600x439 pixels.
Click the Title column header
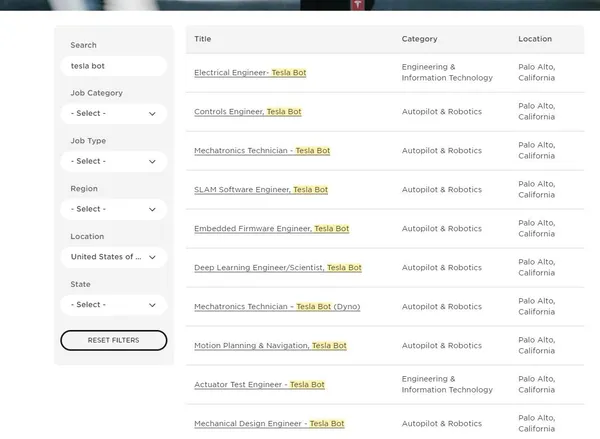coord(202,39)
